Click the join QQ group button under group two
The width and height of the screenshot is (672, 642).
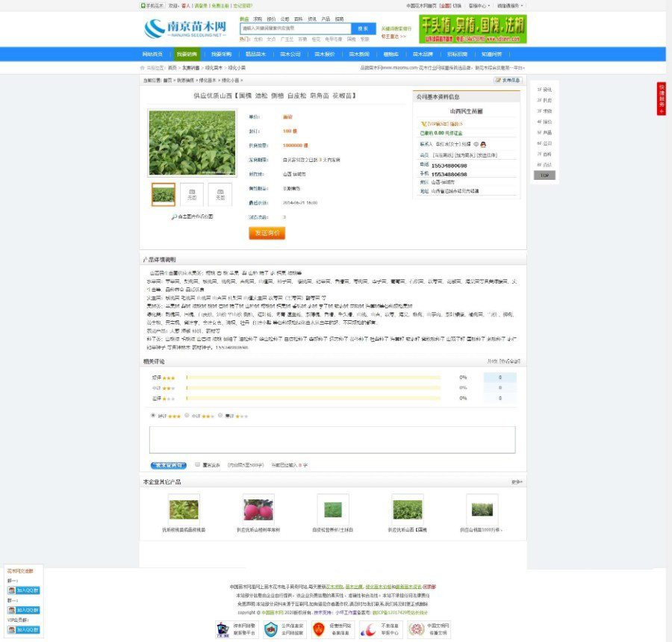pos(24,610)
